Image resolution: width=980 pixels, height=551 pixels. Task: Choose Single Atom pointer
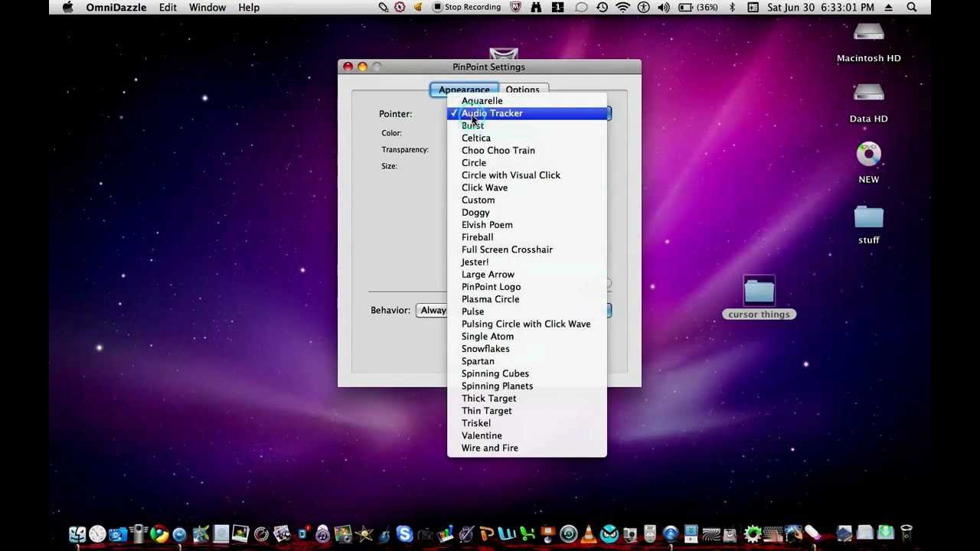(527, 336)
